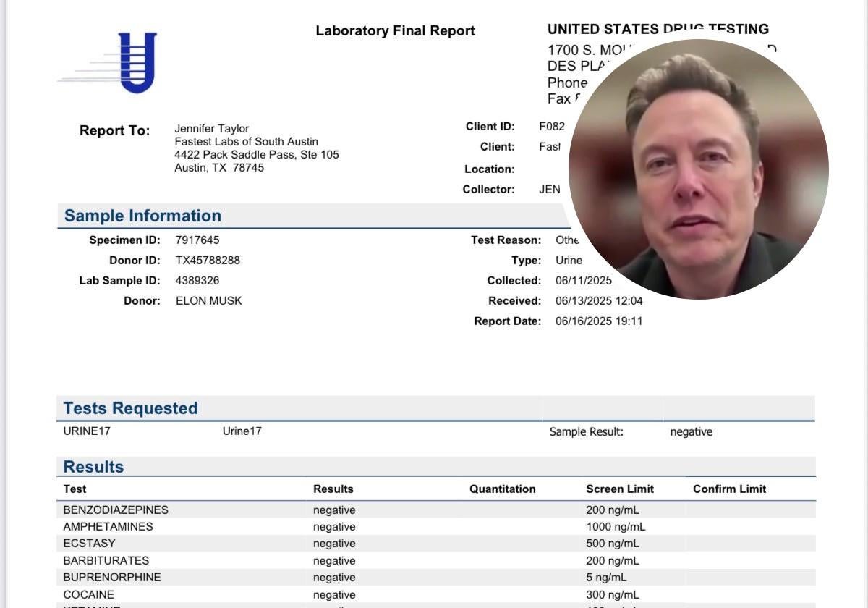Click specimen type value "Urine"

569,261
